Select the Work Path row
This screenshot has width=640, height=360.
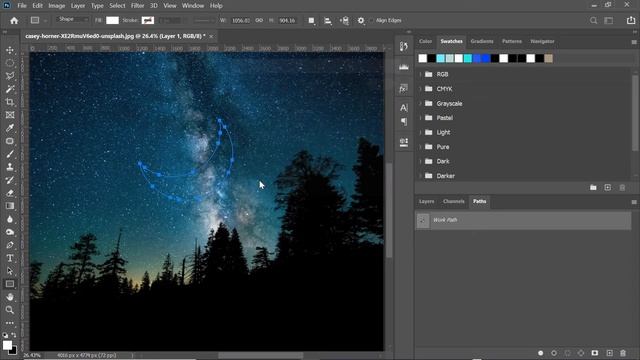click(x=523, y=220)
